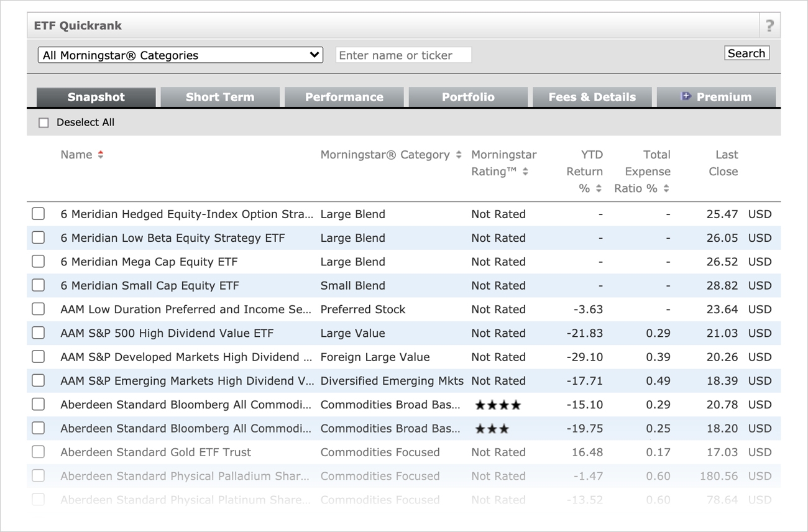Open the Performance tab
The height and width of the screenshot is (532, 808).
[x=344, y=97]
